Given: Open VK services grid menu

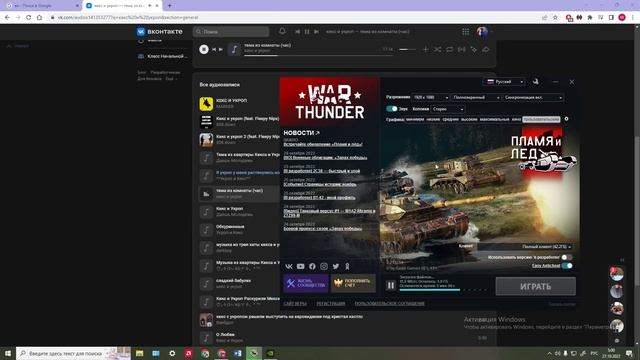Looking at the screenshot, I should [466, 31].
